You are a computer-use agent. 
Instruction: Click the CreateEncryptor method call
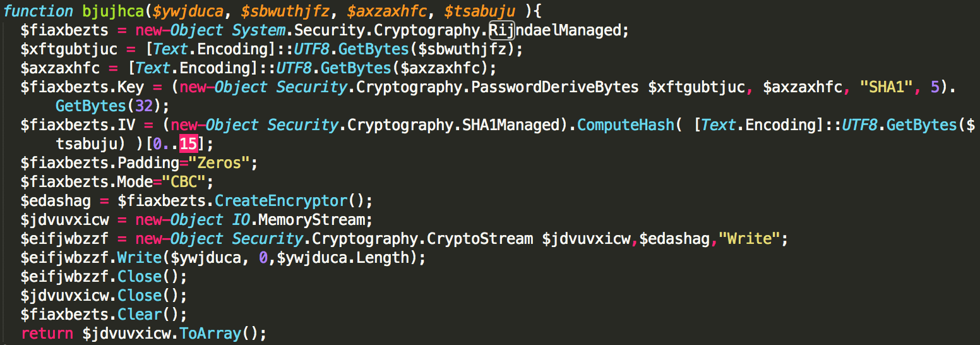coord(281,200)
